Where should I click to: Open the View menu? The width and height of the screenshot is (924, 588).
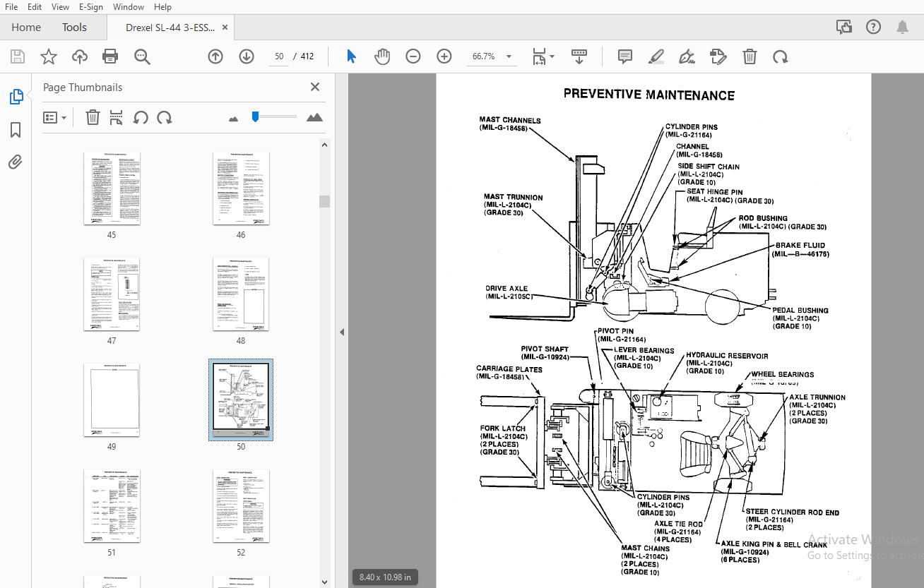point(60,7)
